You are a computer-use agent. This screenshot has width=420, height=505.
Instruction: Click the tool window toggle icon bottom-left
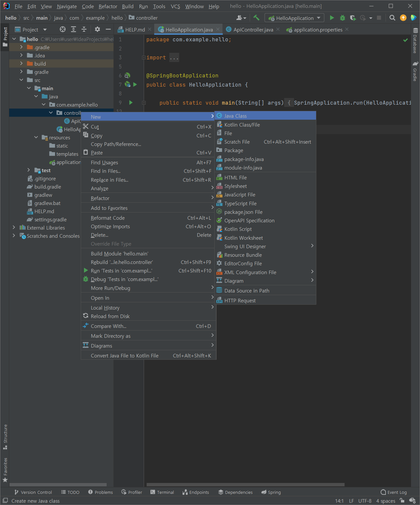click(5, 501)
